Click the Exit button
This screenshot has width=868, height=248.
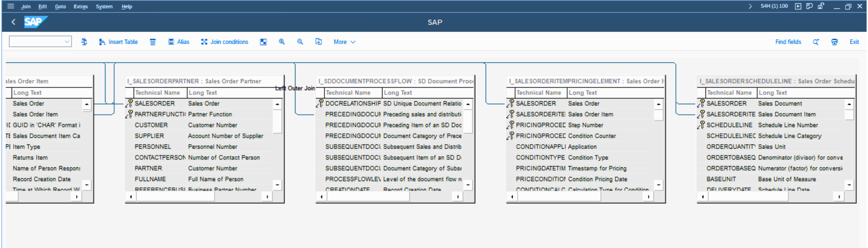[854, 42]
